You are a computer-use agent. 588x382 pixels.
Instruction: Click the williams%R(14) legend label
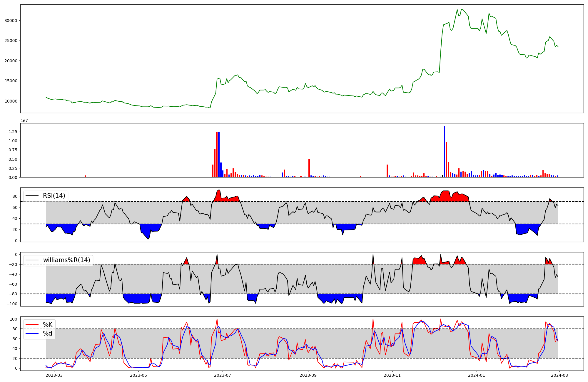tap(66, 260)
